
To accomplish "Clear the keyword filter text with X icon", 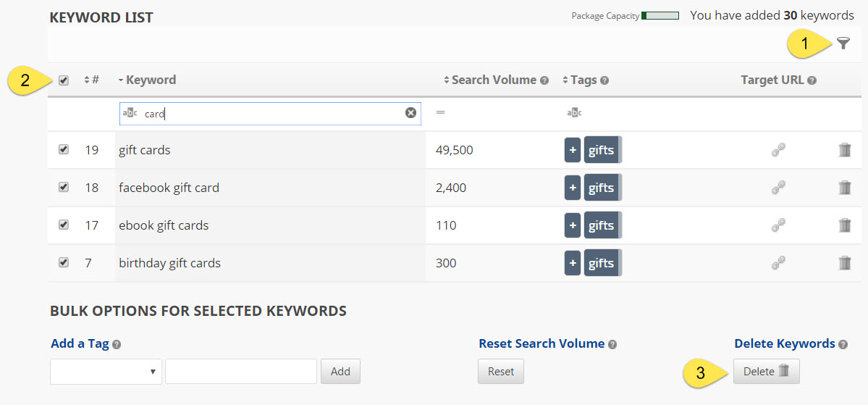I will (x=410, y=113).
